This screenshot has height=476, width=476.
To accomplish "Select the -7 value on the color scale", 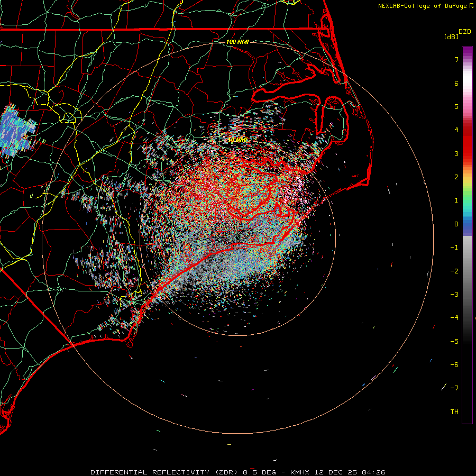I will click(x=454, y=388).
